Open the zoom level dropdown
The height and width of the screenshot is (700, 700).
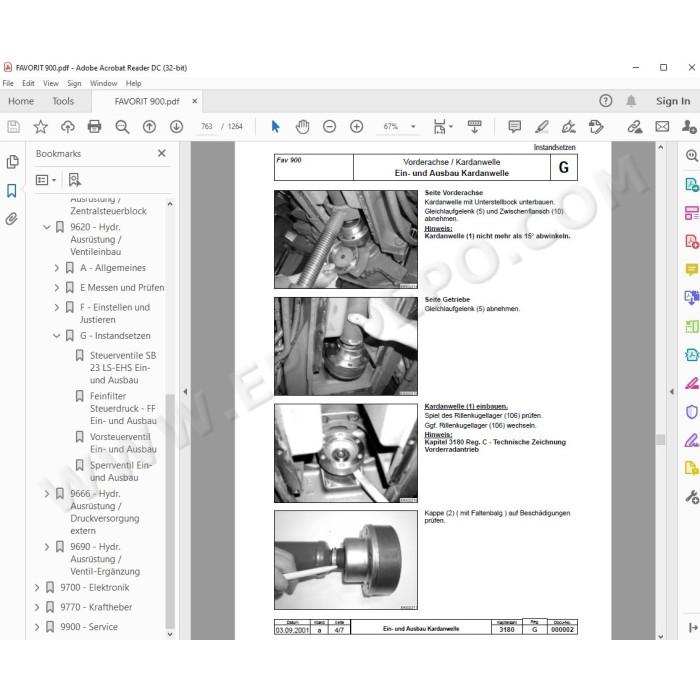pyautogui.click(x=413, y=127)
